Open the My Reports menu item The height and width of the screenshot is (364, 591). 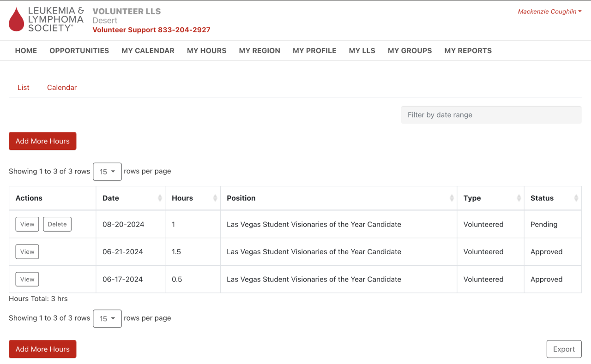point(468,51)
